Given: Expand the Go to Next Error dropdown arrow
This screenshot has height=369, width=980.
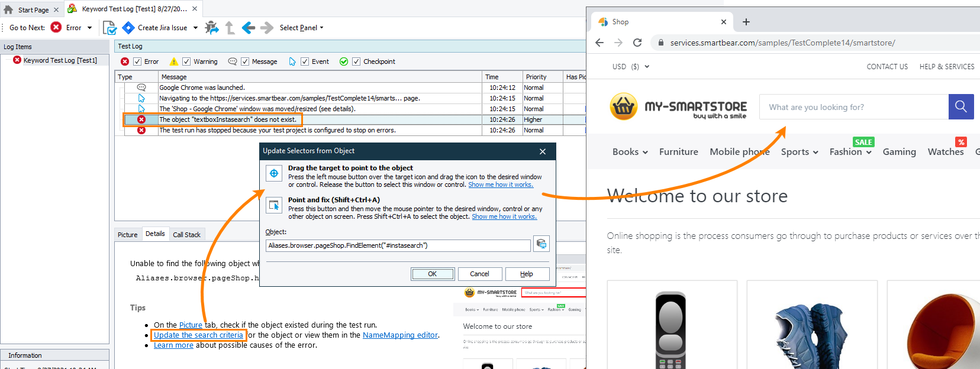Looking at the screenshot, I should [90, 28].
